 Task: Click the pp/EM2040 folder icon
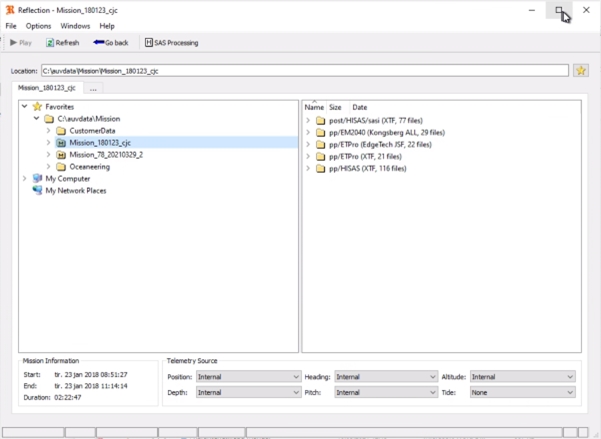[320, 133]
